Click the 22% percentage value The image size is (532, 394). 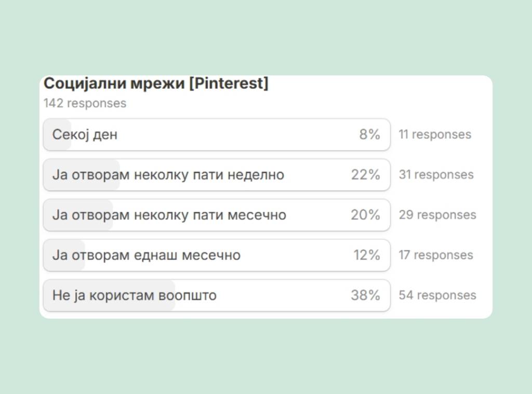coord(365,175)
